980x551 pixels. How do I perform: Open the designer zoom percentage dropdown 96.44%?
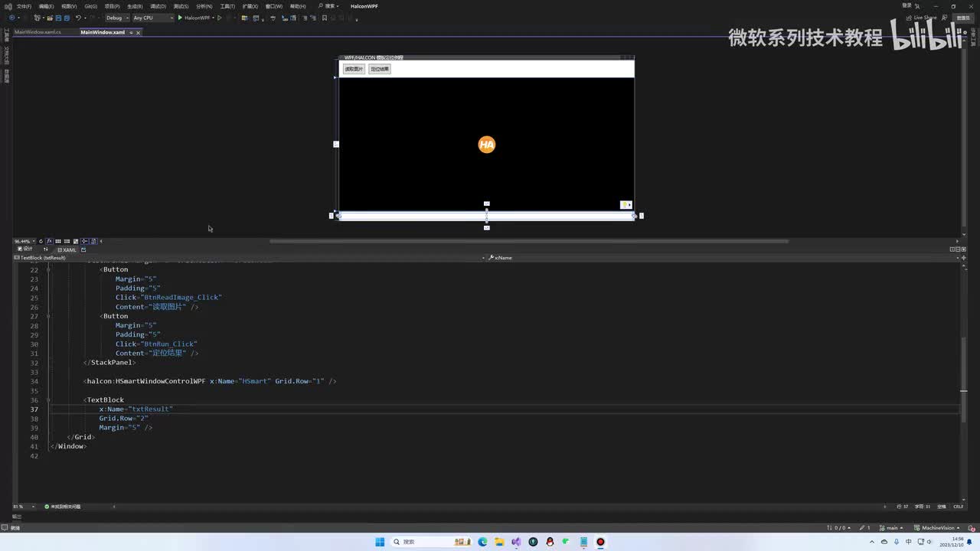[24, 241]
